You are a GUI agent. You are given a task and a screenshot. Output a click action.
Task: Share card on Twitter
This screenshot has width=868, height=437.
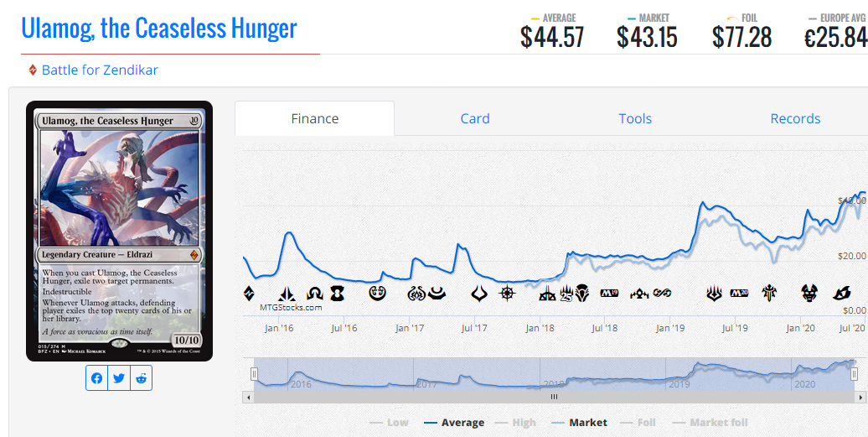tap(119, 378)
